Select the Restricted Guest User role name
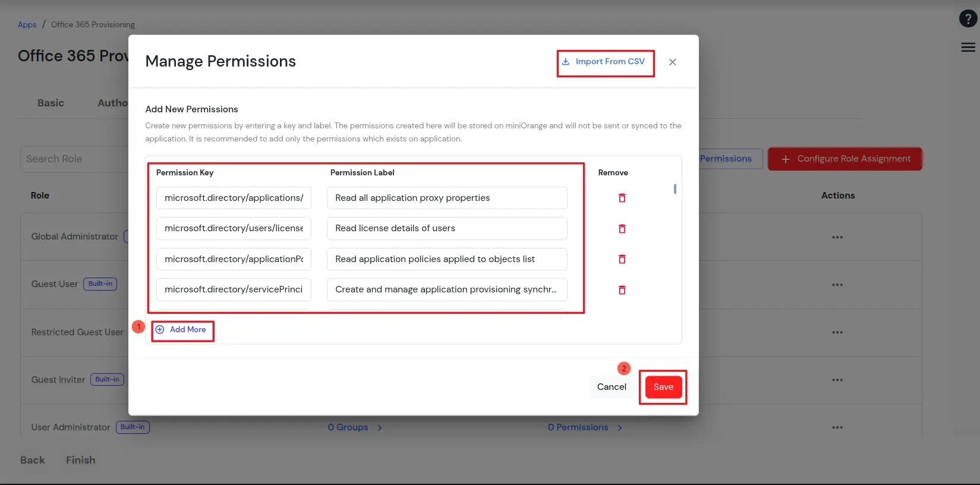Image resolution: width=980 pixels, height=485 pixels. (77, 332)
